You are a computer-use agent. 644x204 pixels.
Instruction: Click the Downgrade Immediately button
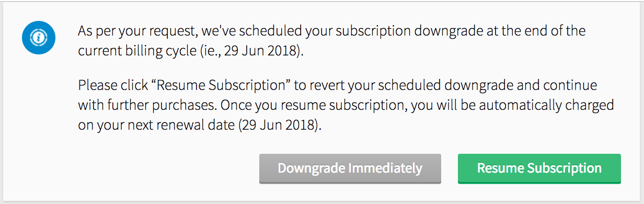coord(350,168)
